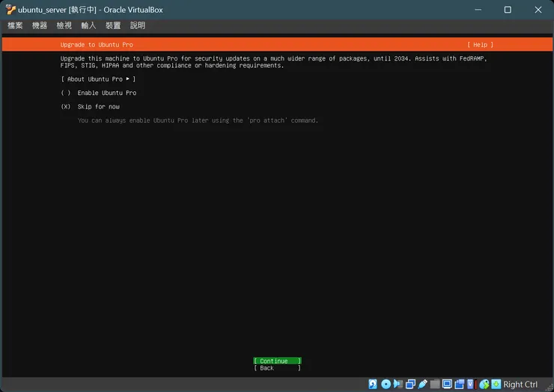The width and height of the screenshot is (554, 392).
Task: Select Enable Ubuntu Pro radio option
Action: coord(99,93)
